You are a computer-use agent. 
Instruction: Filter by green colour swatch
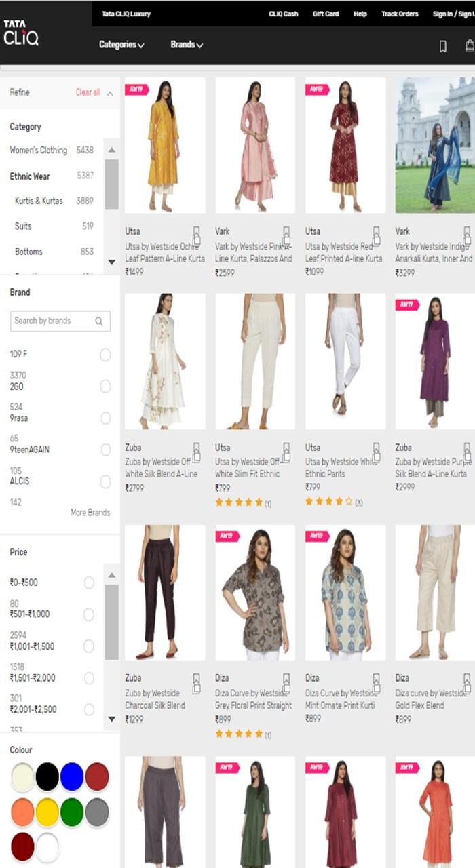72,812
